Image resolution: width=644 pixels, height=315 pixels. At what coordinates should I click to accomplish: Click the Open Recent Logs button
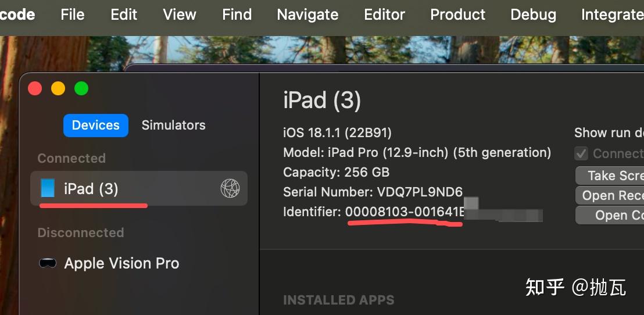(x=611, y=195)
